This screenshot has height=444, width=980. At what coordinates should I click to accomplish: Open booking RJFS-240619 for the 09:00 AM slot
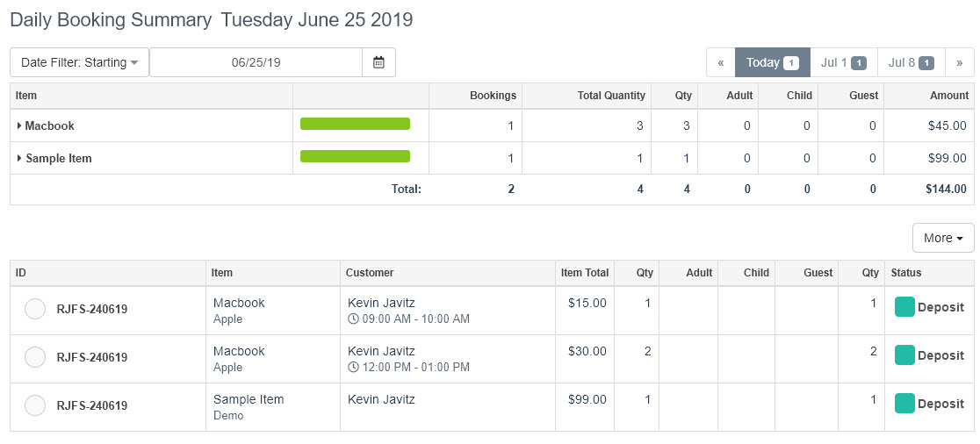click(x=92, y=309)
